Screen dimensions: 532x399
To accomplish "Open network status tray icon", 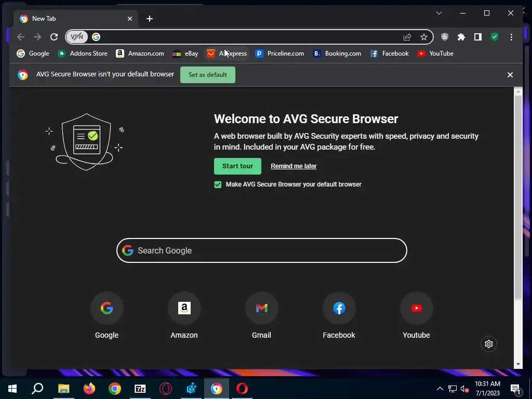I will point(453,389).
